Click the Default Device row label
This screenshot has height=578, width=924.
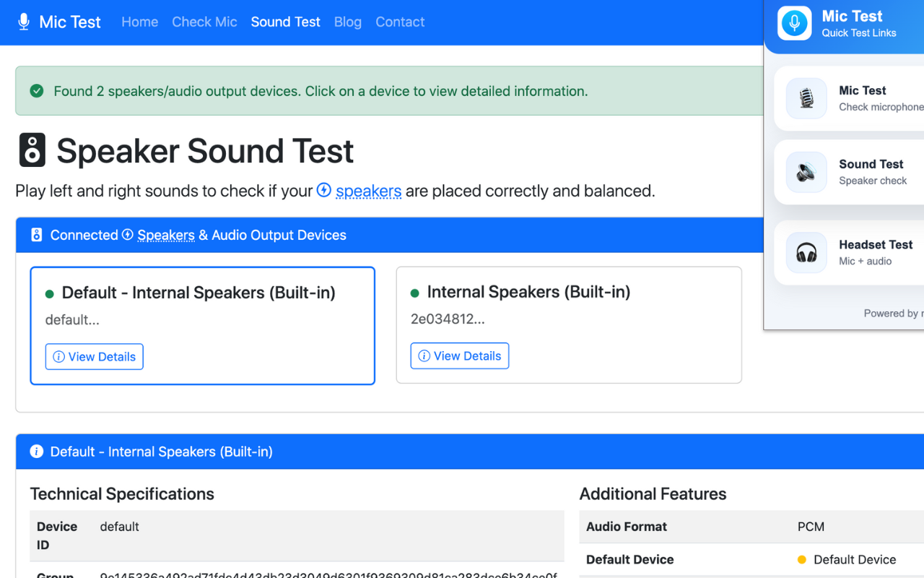pyautogui.click(x=629, y=559)
